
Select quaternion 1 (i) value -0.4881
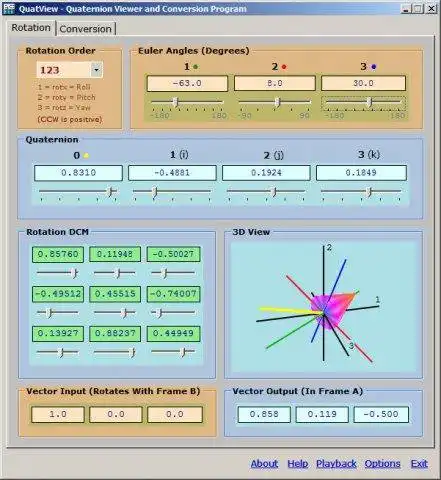pos(172,173)
